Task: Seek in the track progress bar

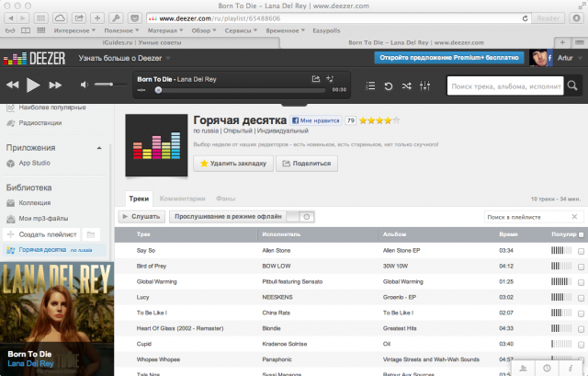Action: 242,90
